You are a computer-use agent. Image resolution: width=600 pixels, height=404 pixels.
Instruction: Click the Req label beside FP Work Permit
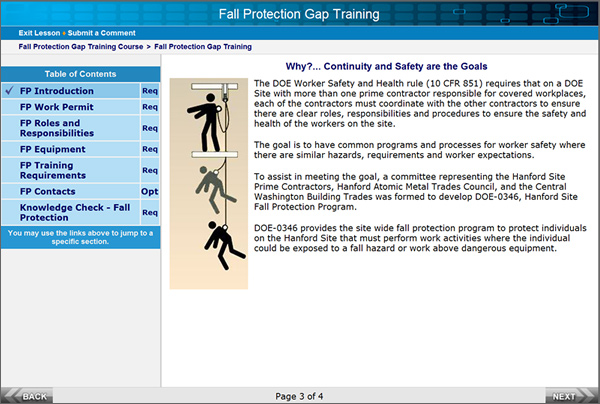click(x=149, y=106)
